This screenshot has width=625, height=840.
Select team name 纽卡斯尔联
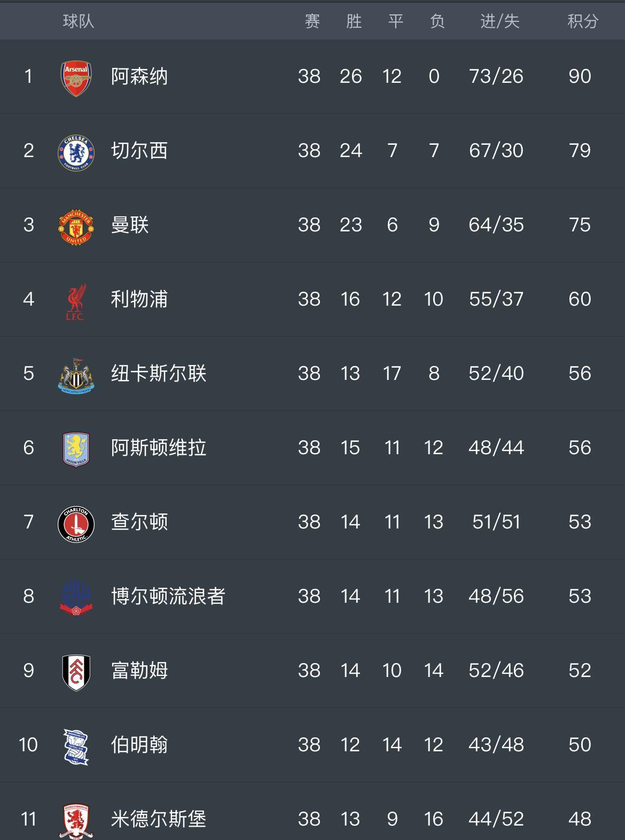(159, 374)
